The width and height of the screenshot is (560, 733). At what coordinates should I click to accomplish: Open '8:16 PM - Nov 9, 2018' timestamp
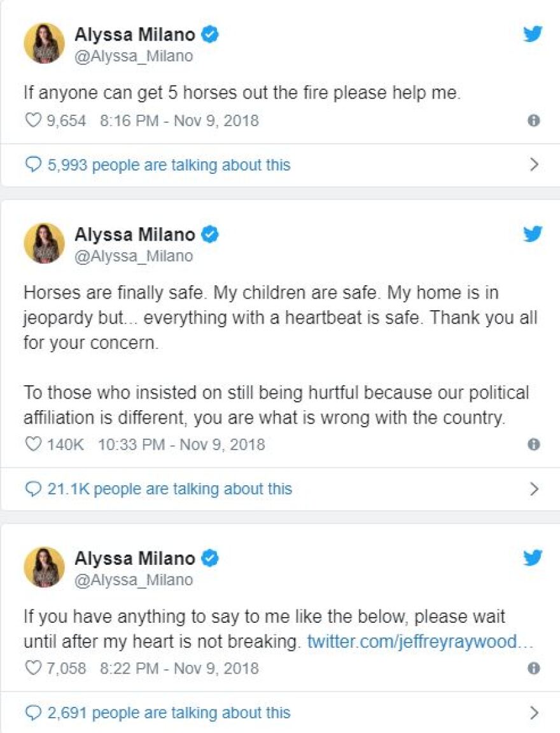179,120
